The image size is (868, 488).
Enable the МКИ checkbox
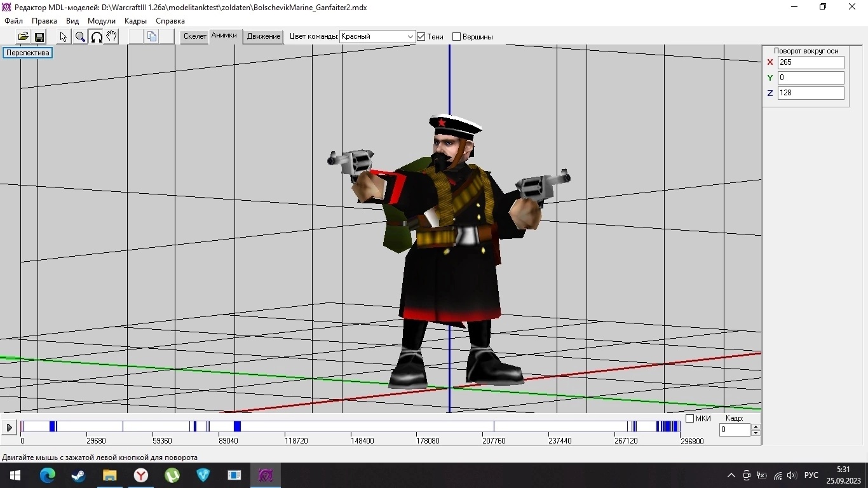tap(689, 419)
